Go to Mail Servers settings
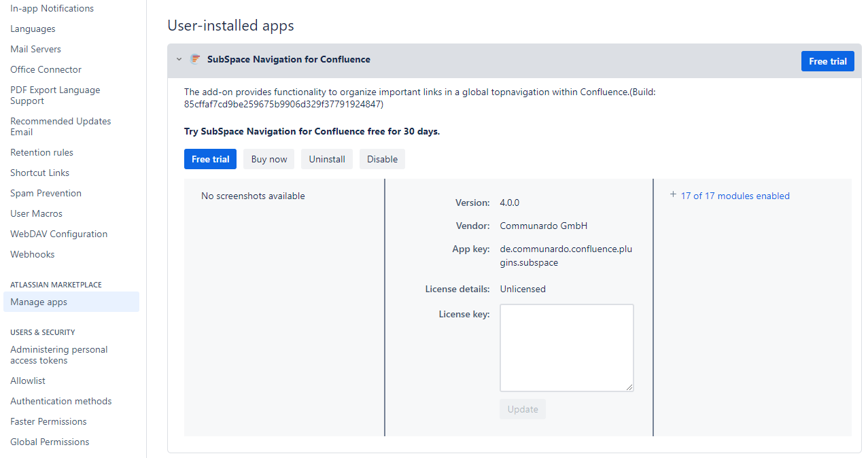The width and height of the screenshot is (868, 458). (35, 49)
